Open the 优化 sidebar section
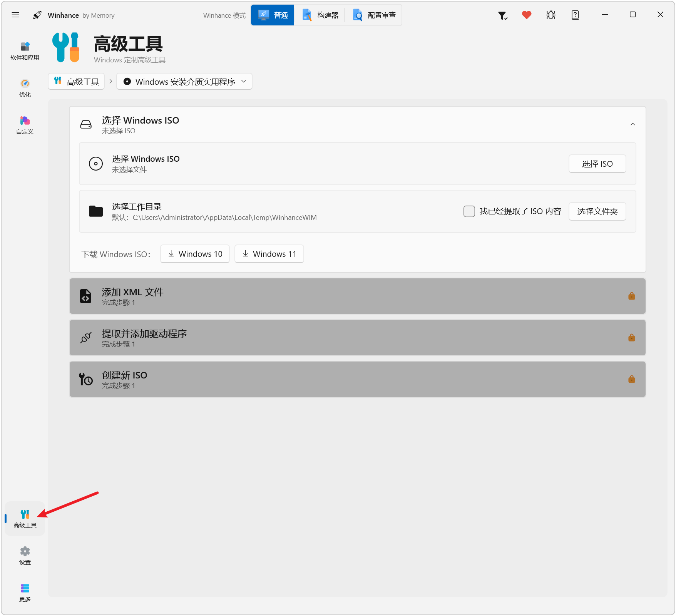676x616 pixels. [25, 88]
